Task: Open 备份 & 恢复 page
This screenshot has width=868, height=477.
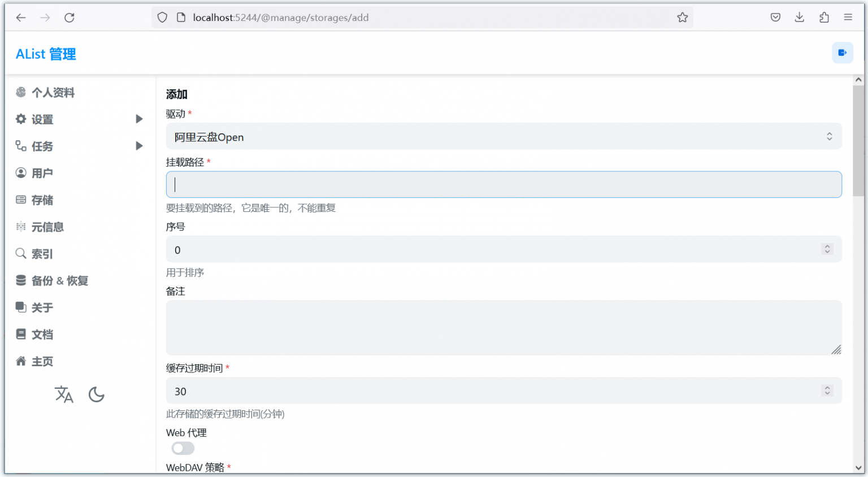Action: [x=59, y=281]
